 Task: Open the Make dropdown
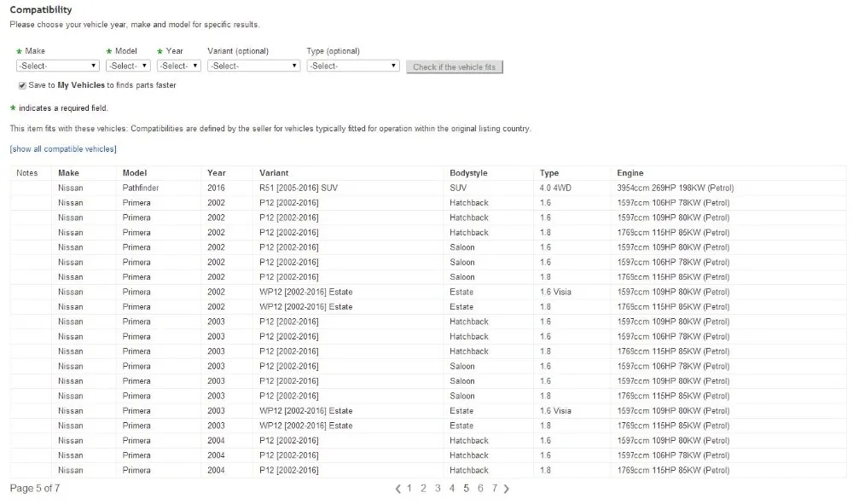point(58,66)
